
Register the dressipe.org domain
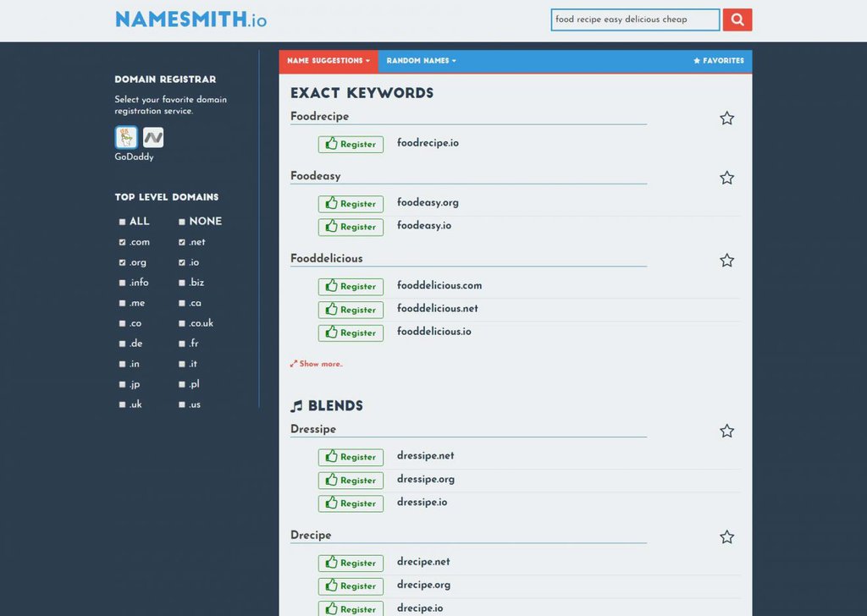(351, 480)
